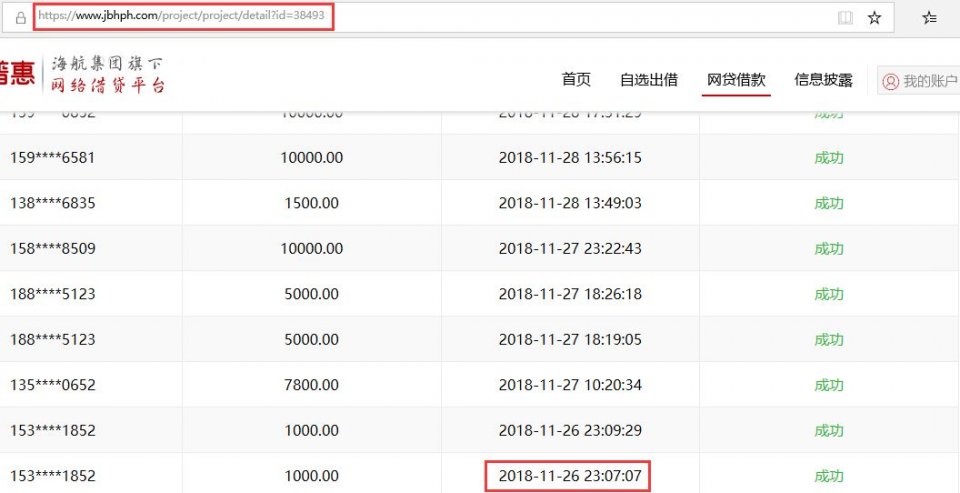Click 成功 status in 138****6835 row

pyautogui.click(x=829, y=203)
